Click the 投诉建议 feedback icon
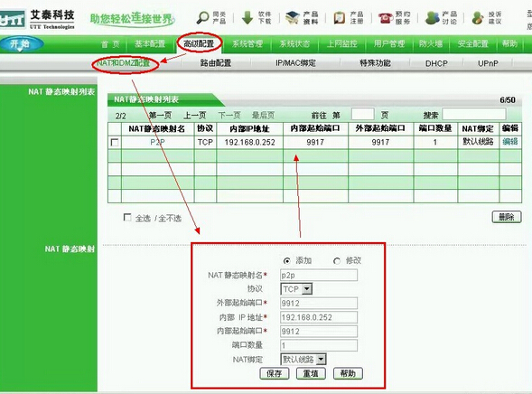The image size is (532, 394). click(478, 18)
